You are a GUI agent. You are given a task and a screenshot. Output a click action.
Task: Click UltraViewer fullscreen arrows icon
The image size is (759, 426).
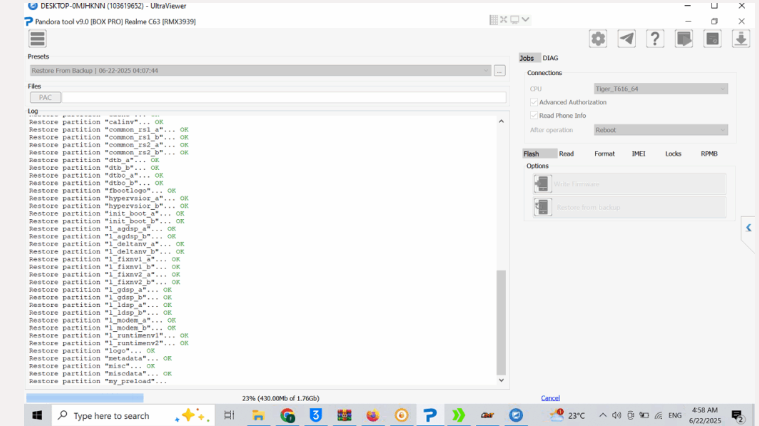click(503, 20)
